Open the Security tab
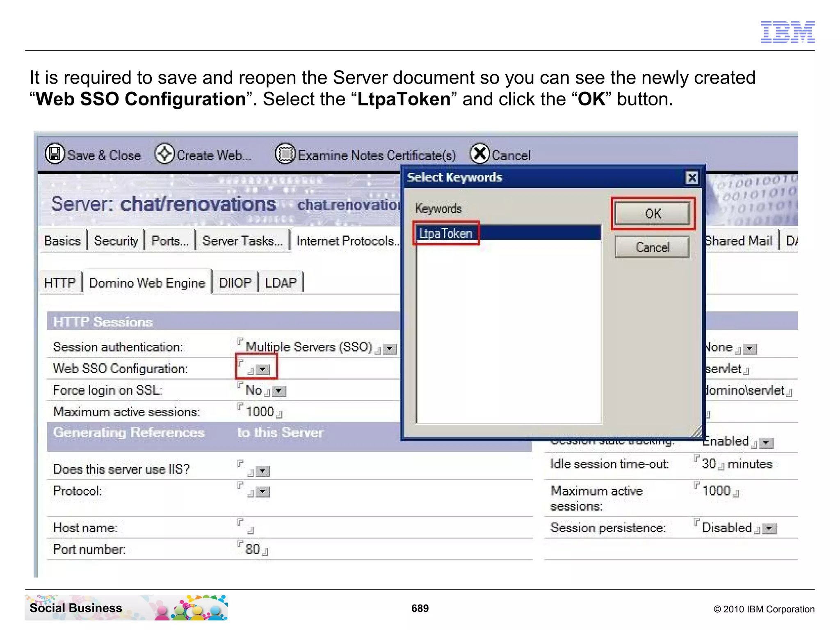The image size is (840, 630). (x=116, y=241)
